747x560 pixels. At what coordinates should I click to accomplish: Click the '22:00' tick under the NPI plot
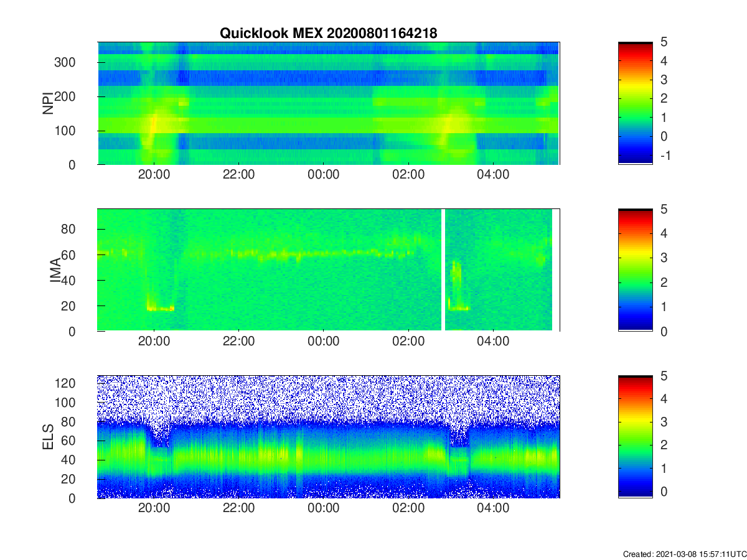[239, 175]
